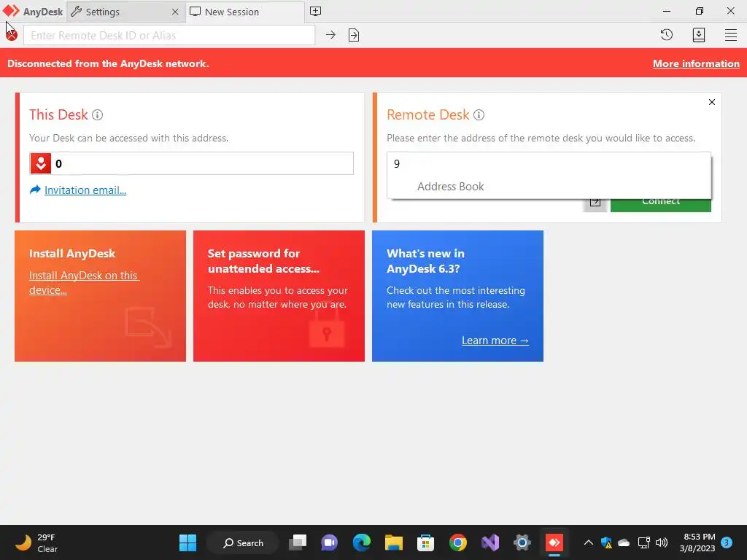Click Install AnyDesk on this device link
The image size is (747, 560).
point(84,282)
